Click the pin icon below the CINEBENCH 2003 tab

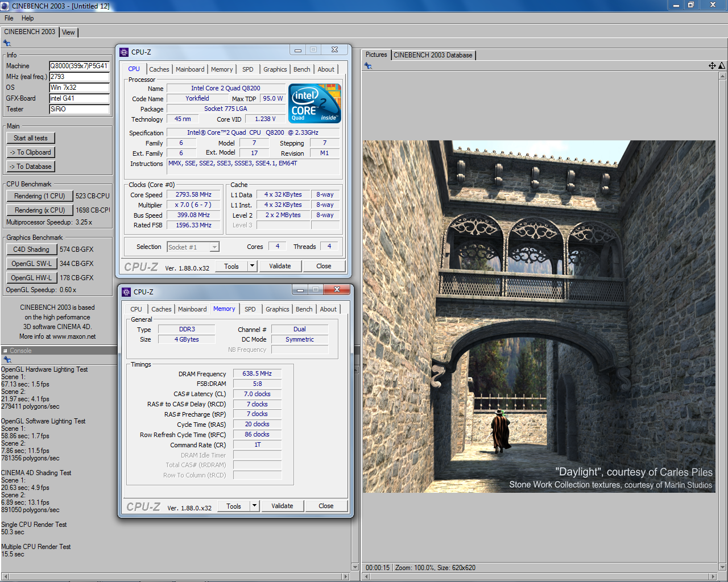tap(7, 43)
